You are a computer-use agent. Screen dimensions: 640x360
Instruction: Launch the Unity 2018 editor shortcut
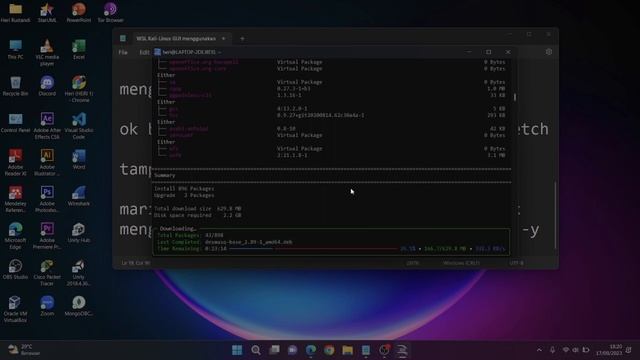tap(79, 273)
